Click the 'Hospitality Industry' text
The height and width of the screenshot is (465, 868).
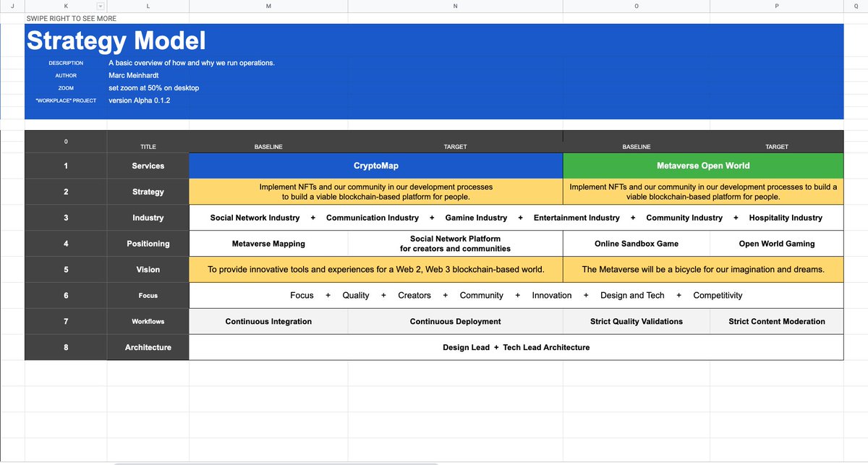click(x=786, y=218)
